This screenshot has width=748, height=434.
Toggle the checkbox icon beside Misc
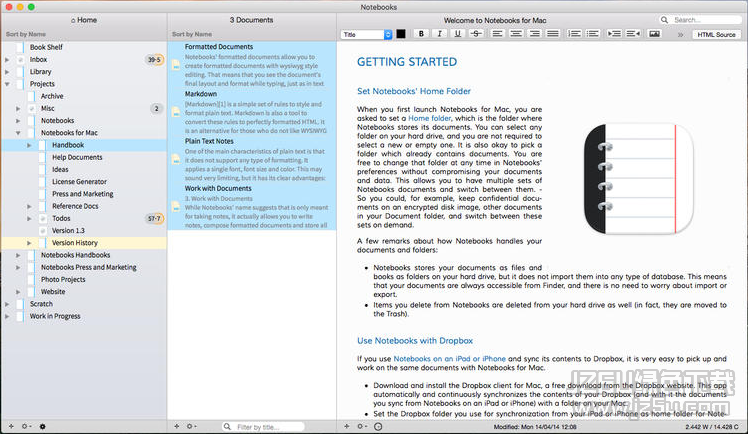[x=31, y=108]
